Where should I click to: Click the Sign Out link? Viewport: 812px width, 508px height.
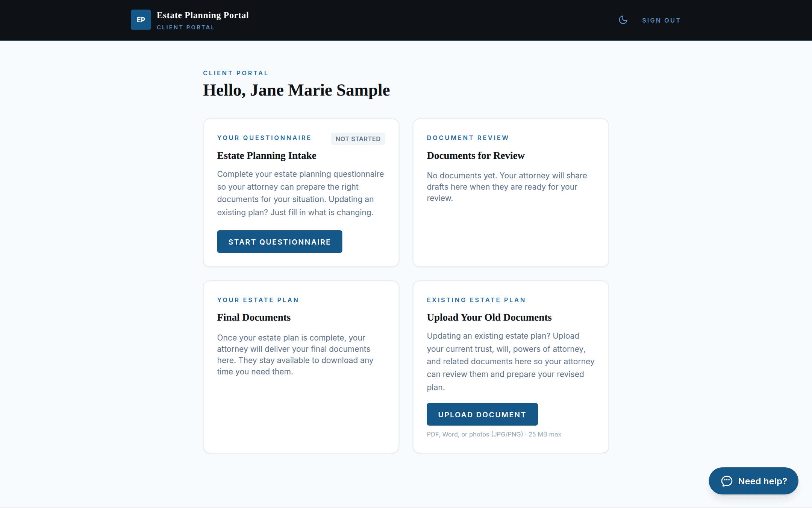point(661,20)
